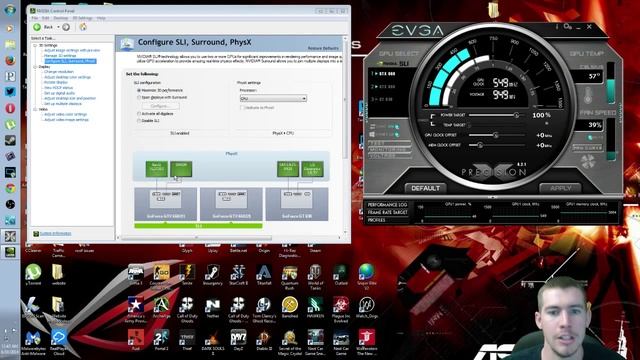The height and width of the screenshot is (360, 640).
Task: Open the System Information link
Action: pyautogui.click(x=56, y=233)
